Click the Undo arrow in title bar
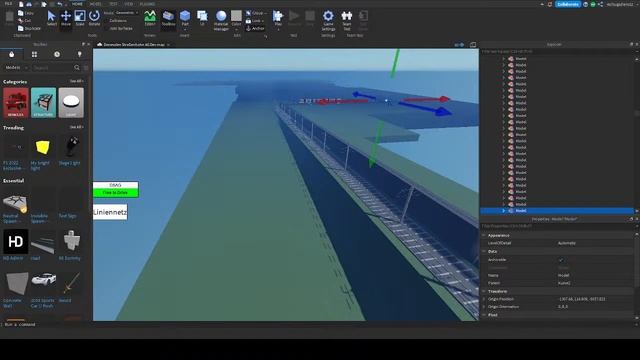The height and width of the screenshot is (360, 640). click(x=60, y=4)
